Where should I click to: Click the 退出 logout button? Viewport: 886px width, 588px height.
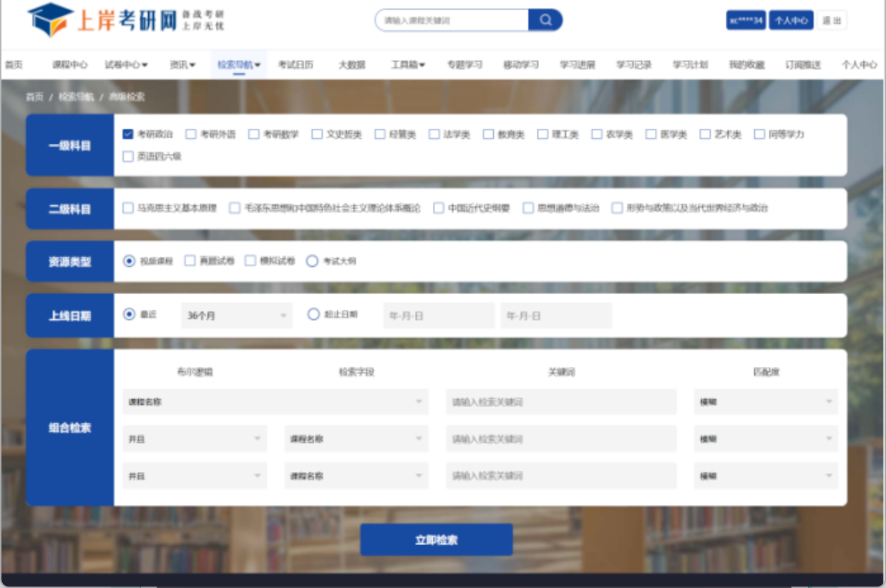pos(832,21)
